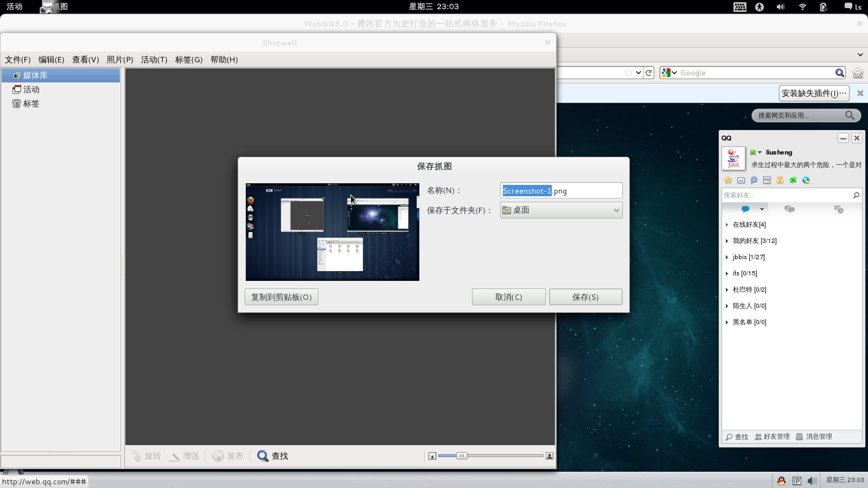Click Shotwell 增强 enhance toolbar button

tap(184, 456)
